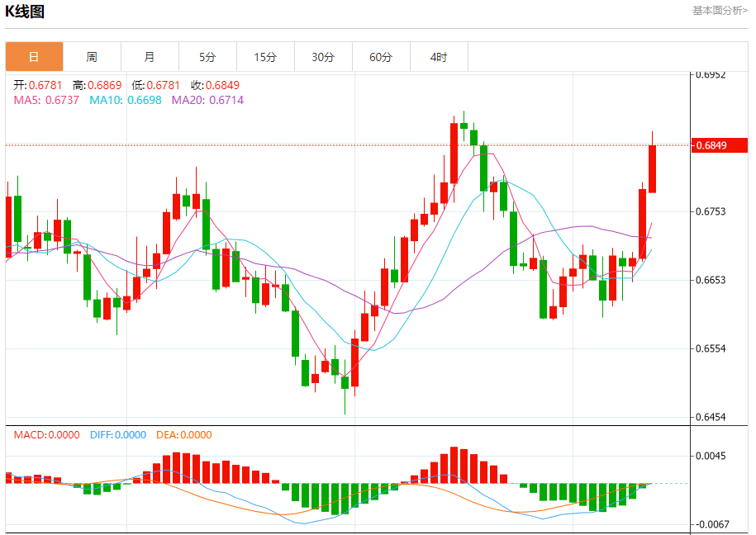Click the 高:0.6869 high price value

[97, 85]
